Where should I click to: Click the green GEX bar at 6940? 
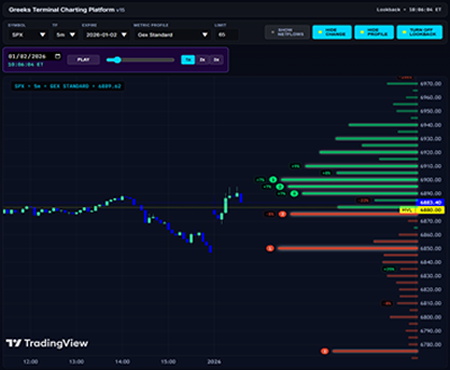point(383,125)
